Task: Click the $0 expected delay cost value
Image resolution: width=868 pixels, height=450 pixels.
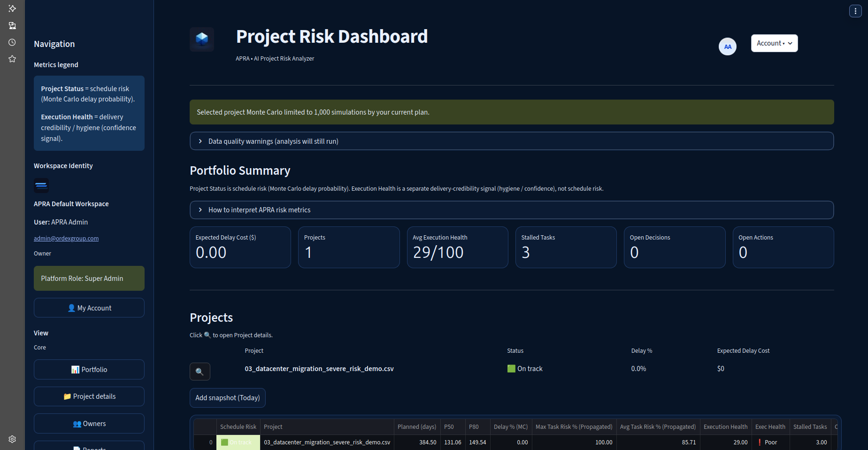Action: [721, 369]
